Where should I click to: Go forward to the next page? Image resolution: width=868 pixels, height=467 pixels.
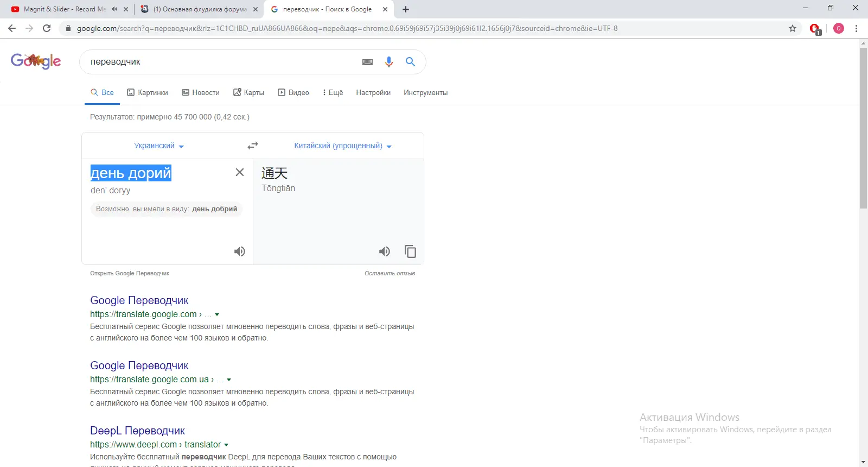[x=29, y=28]
